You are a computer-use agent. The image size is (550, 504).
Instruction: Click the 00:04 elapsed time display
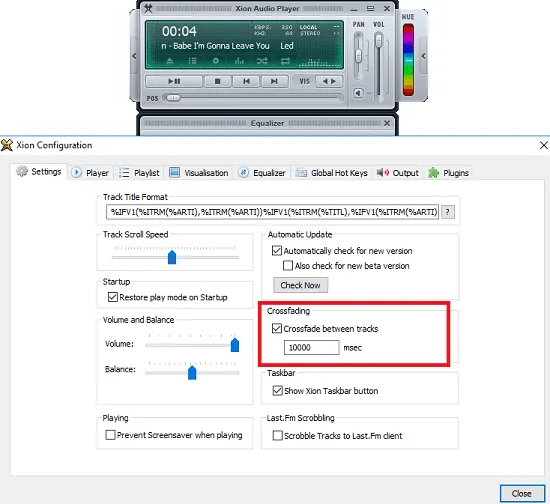coord(179,31)
